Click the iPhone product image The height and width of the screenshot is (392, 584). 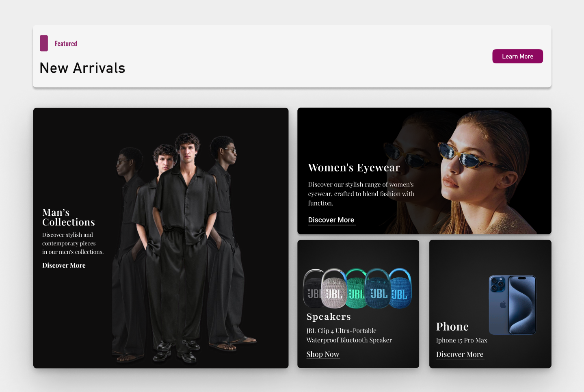[513, 305]
